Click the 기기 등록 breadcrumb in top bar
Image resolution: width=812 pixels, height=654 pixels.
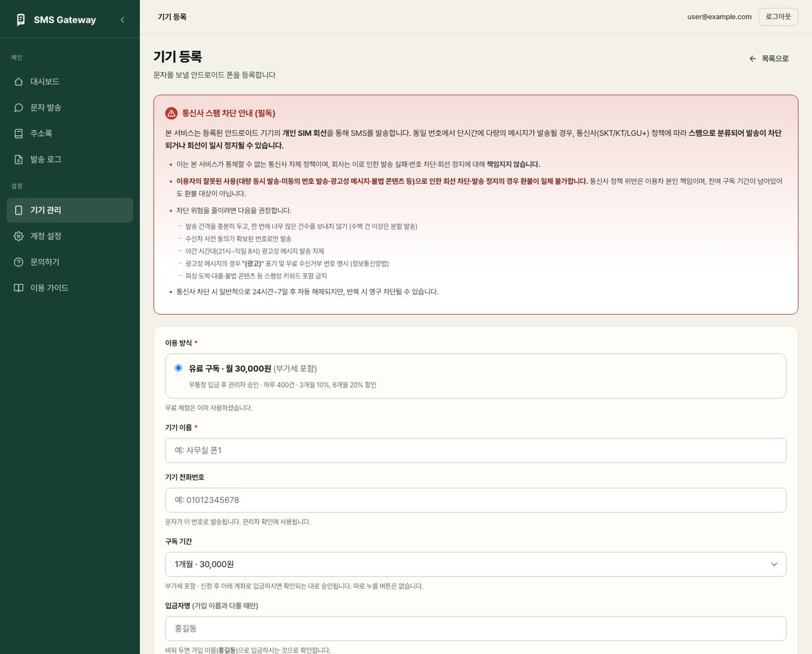point(172,17)
